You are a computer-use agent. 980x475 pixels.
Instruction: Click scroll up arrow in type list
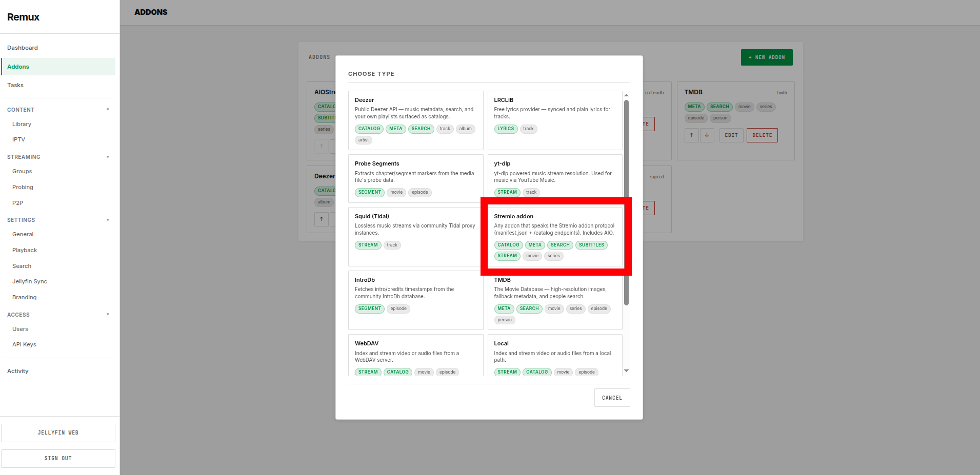(626, 95)
